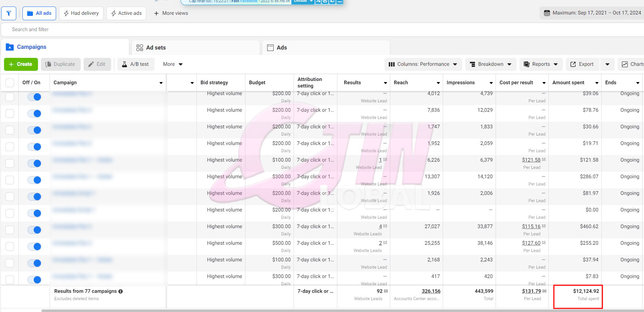Click the total impressions value 443,599
The height and width of the screenshot is (312, 644).
pos(484,291)
